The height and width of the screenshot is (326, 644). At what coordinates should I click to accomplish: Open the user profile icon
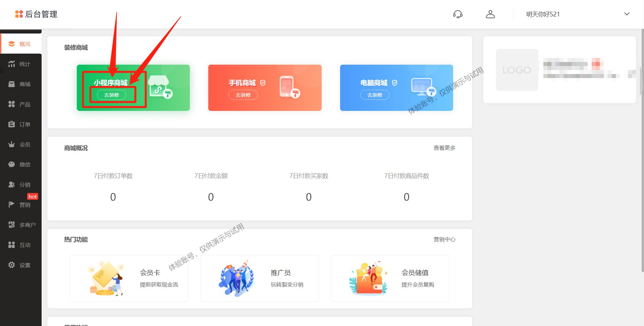point(490,14)
